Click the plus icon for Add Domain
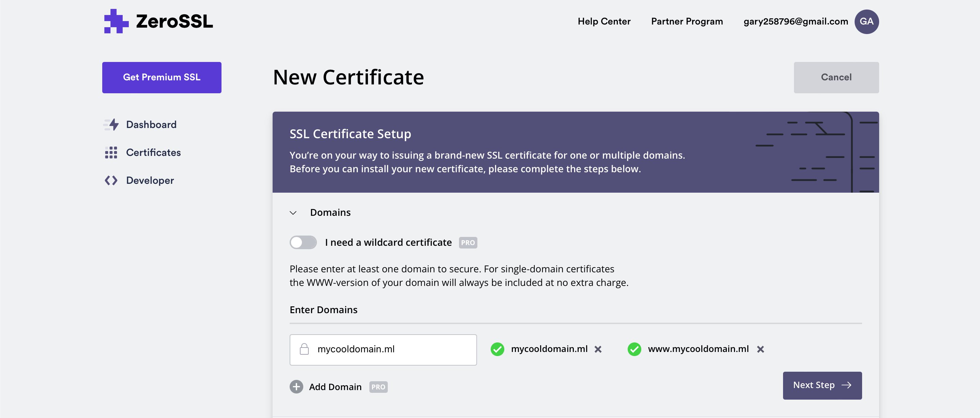The height and width of the screenshot is (418, 980). [296, 387]
